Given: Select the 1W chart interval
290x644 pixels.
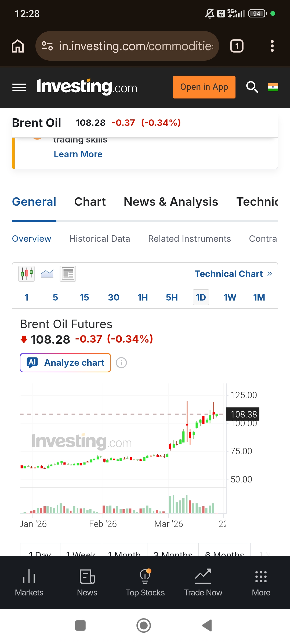Looking at the screenshot, I should (230, 297).
